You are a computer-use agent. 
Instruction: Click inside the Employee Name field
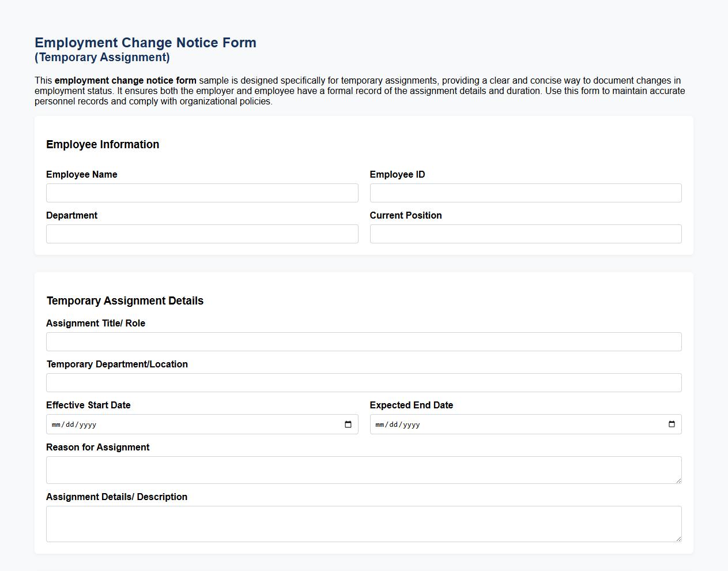click(202, 193)
